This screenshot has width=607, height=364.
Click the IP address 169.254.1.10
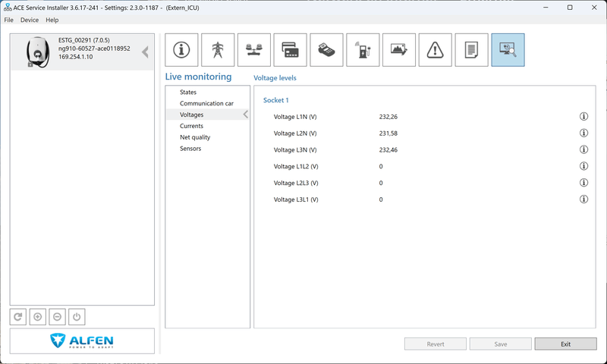point(75,57)
